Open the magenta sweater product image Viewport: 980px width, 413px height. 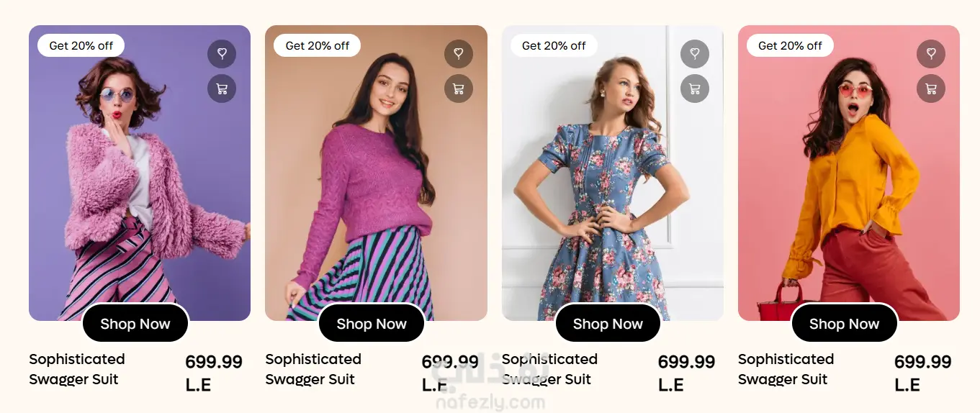(x=376, y=187)
